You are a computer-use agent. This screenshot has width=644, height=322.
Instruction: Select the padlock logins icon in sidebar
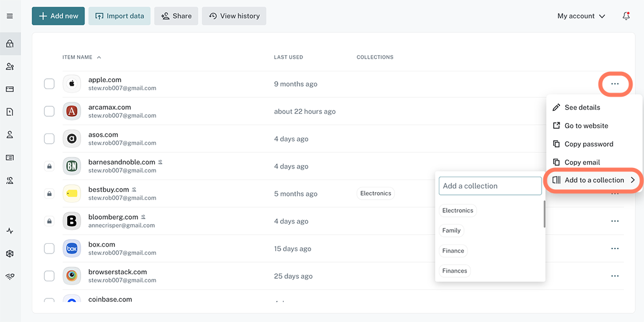[10, 44]
